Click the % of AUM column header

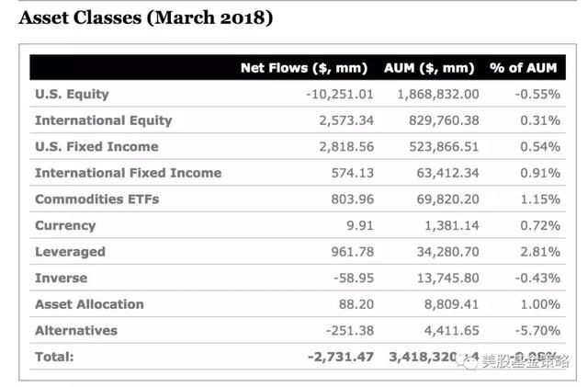[524, 68]
